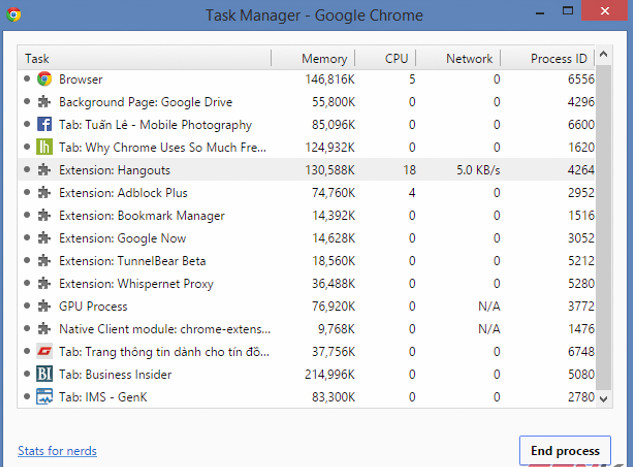The image size is (633, 467).
Task: Click the scrollbar up arrow
Action: [x=604, y=54]
